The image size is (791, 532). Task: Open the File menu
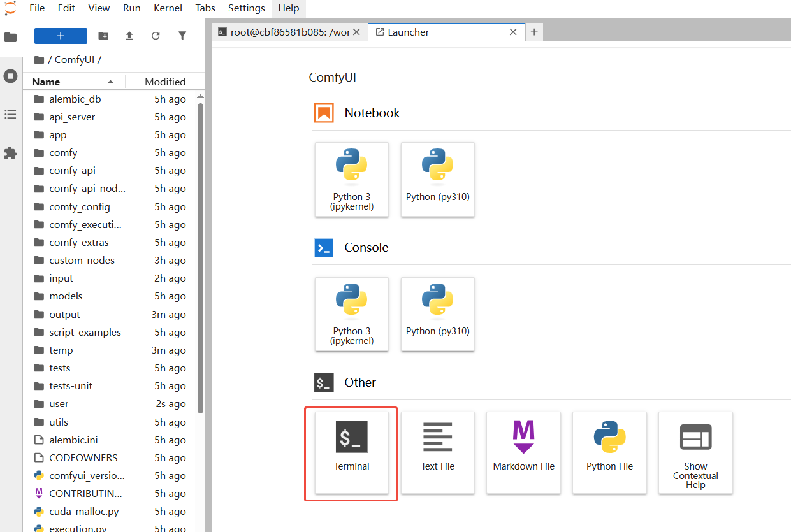(x=37, y=8)
